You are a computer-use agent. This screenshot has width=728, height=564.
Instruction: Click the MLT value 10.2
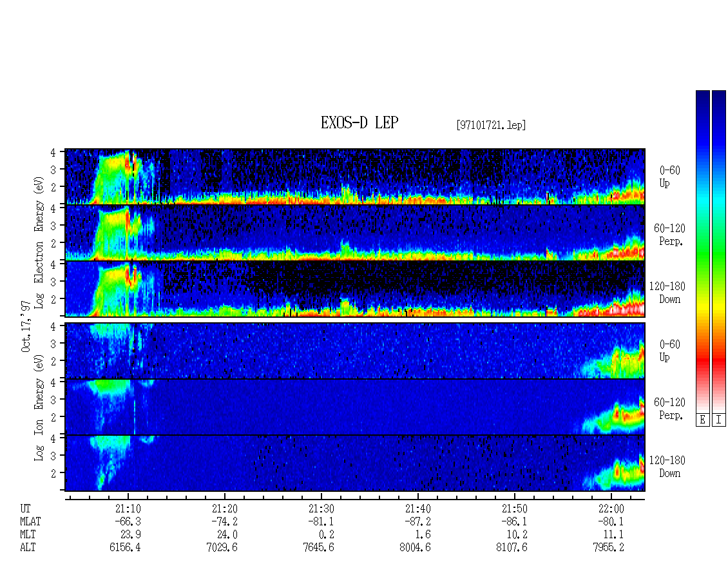coord(517,535)
